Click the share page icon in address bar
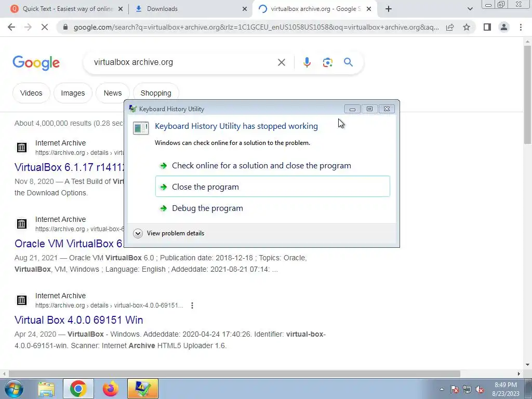532x399 pixels. pos(450,27)
